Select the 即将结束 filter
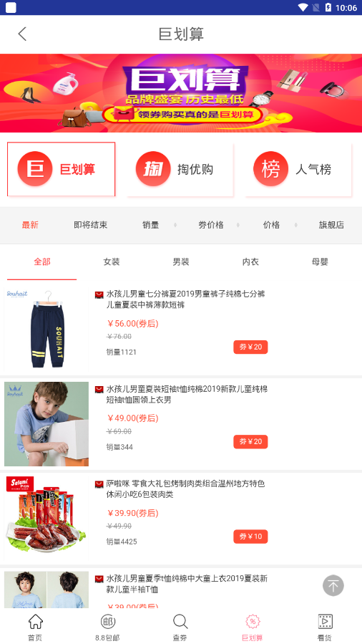Viewport: 362px width, 644px height. click(91, 225)
